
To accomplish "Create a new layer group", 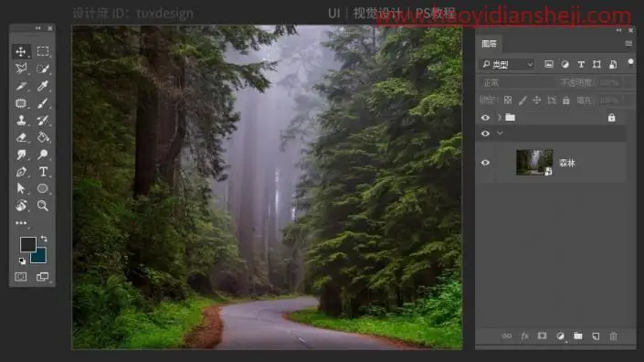I will point(578,336).
